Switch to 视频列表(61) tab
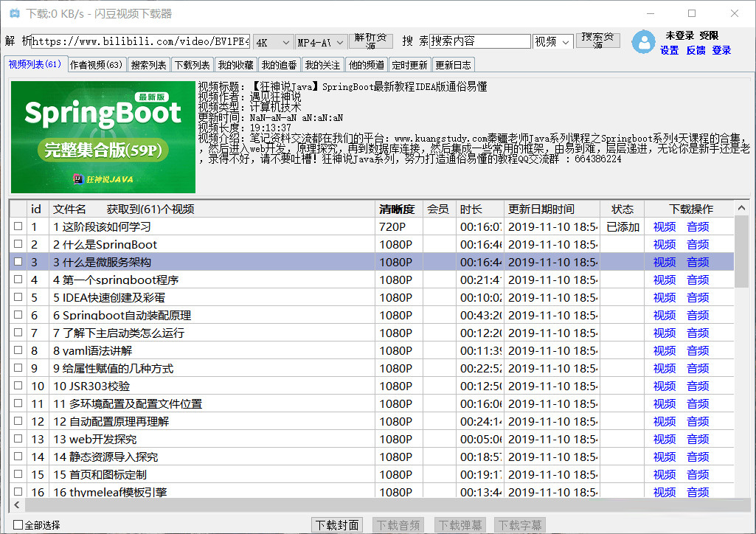 pyautogui.click(x=35, y=64)
